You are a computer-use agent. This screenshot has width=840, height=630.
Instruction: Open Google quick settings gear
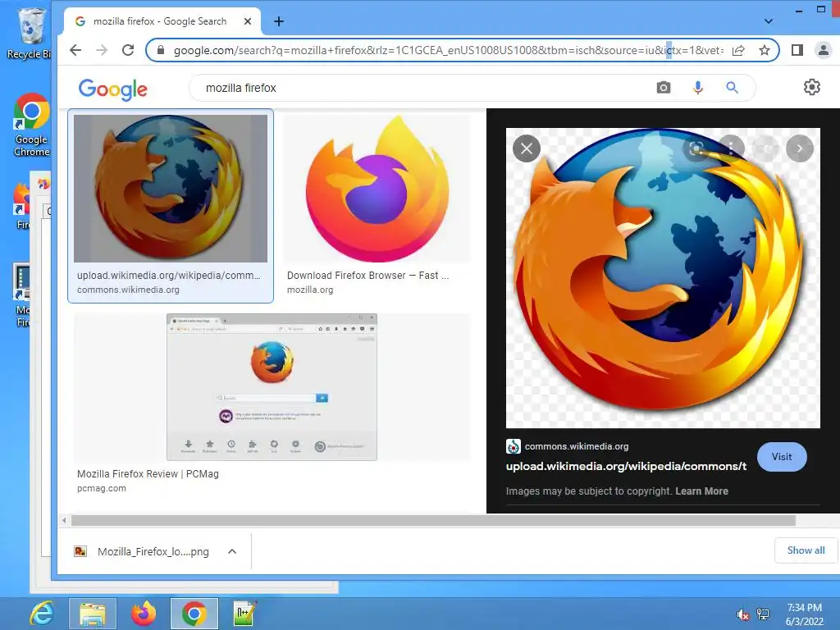[811, 87]
